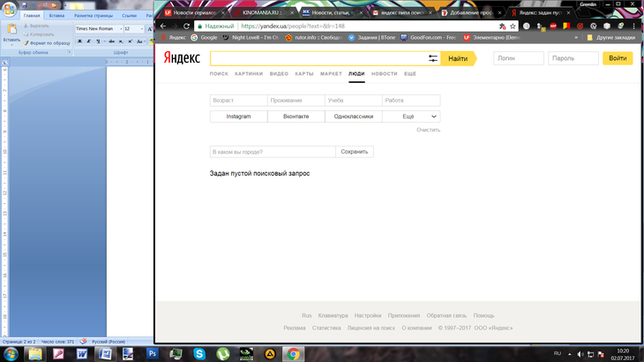Switch to the Новости search tab
The height and width of the screenshot is (362, 644).
coord(385,74)
